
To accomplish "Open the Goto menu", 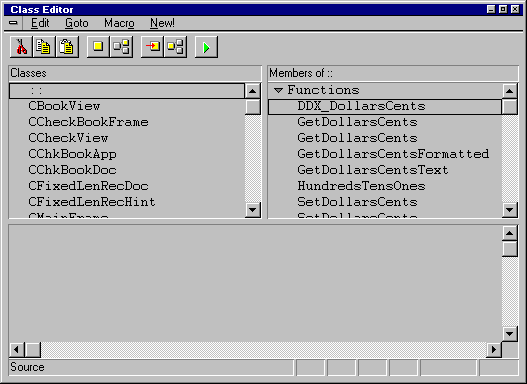I will pos(77,23).
